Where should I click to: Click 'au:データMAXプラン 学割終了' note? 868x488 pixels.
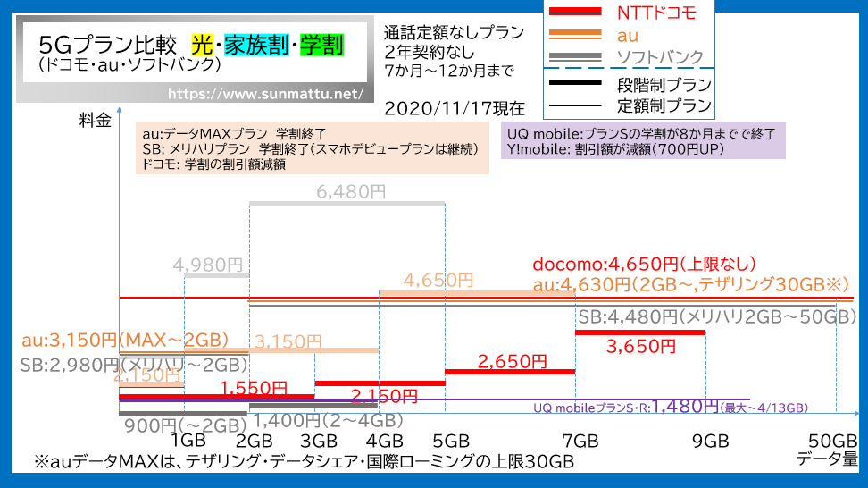[234, 134]
